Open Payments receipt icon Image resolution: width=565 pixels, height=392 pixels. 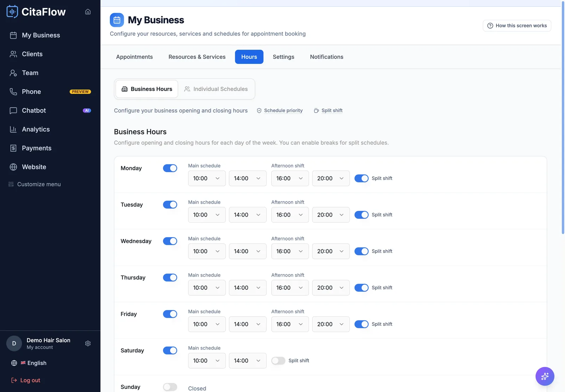(13, 148)
